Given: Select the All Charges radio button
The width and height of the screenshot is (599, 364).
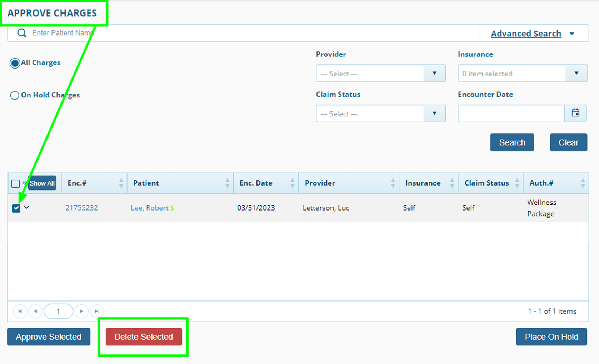Looking at the screenshot, I should pyautogui.click(x=15, y=63).
